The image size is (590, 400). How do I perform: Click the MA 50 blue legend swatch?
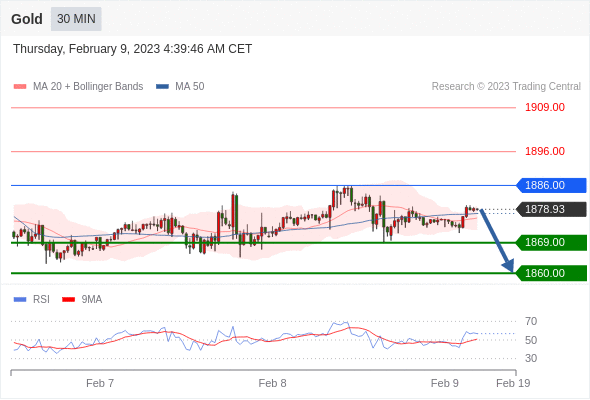click(163, 87)
